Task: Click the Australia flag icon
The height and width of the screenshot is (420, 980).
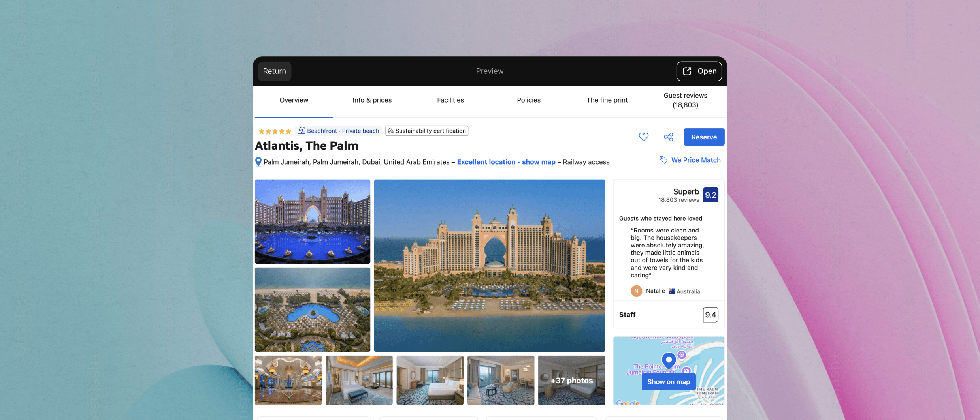Action: 672,291
